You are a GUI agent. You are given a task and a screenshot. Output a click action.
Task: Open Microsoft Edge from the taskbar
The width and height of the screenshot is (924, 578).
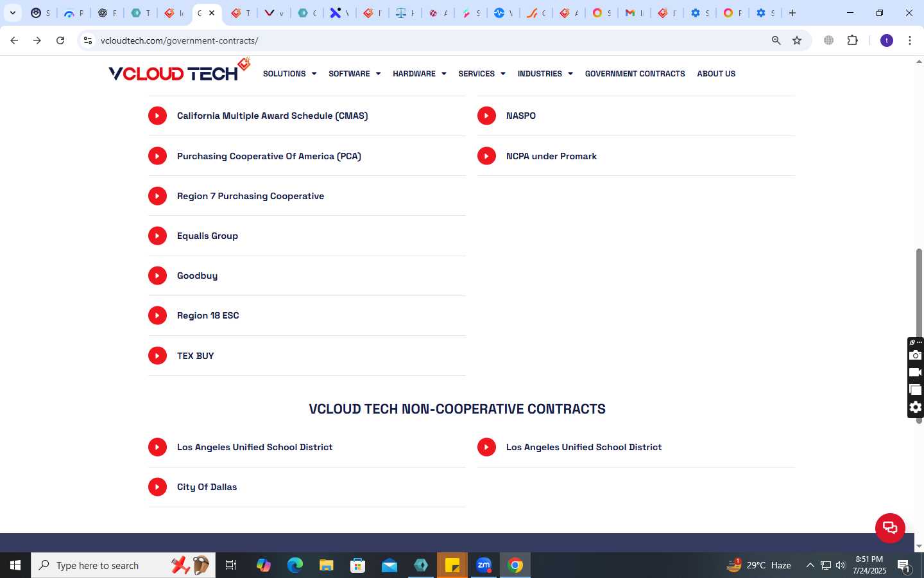click(295, 565)
